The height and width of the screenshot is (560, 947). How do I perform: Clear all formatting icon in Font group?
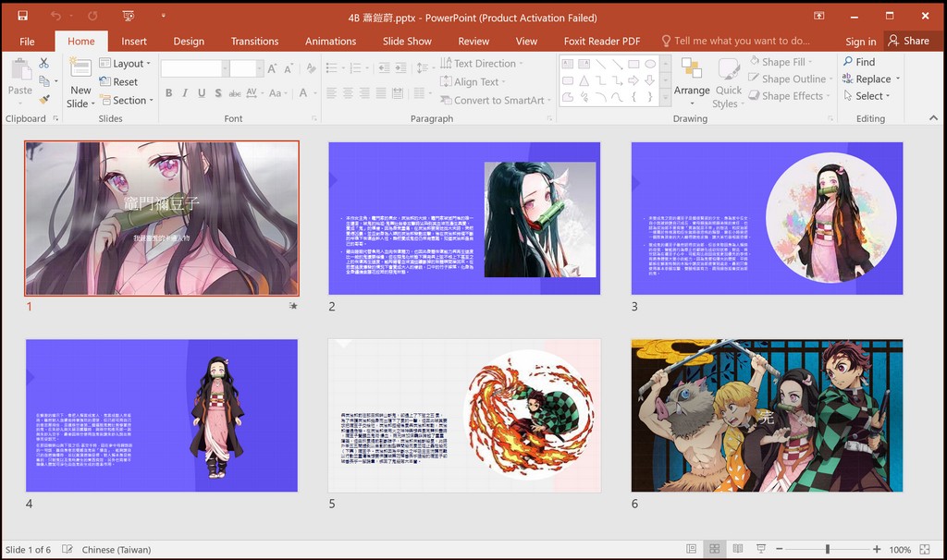[x=311, y=68]
